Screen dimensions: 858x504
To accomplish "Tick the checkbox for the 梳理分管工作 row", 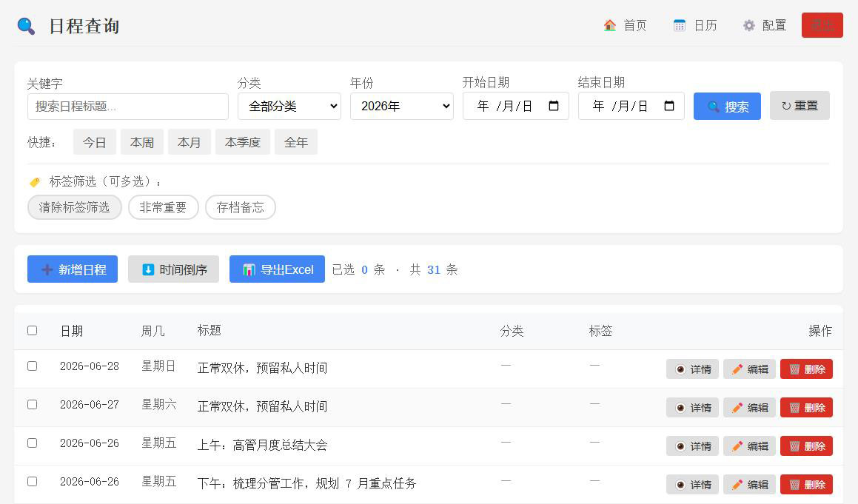I will click(x=33, y=482).
